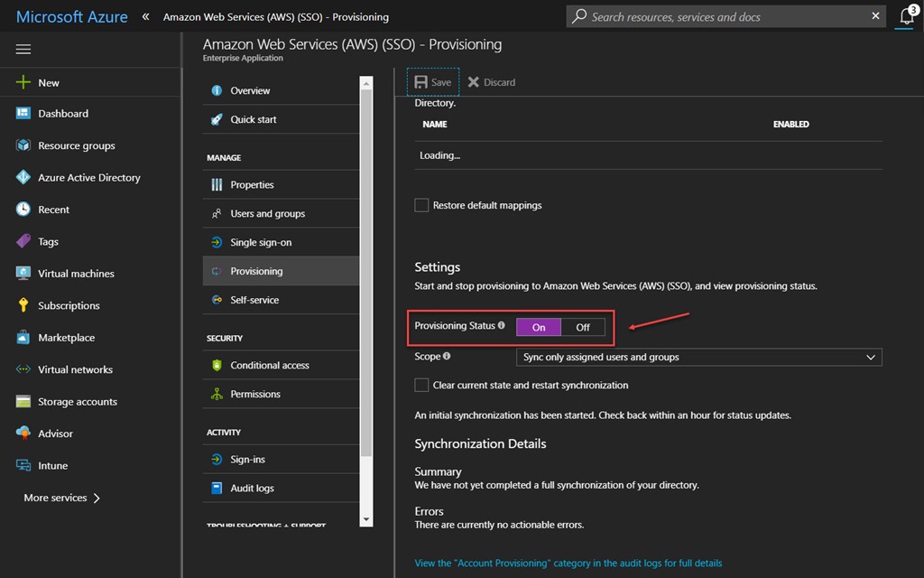Viewport: 924px width, 578px height.
Task: Open Conditional access item
Action: coord(282,365)
